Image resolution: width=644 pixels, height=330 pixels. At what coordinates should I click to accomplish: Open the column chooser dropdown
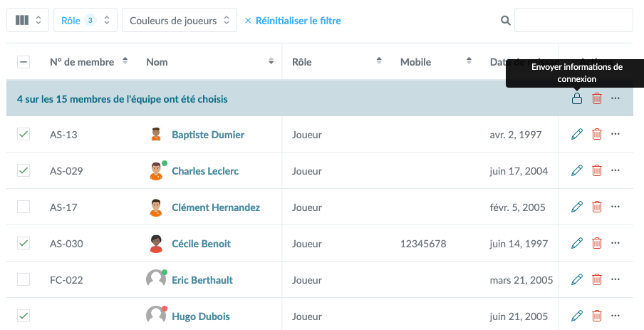[x=28, y=20]
